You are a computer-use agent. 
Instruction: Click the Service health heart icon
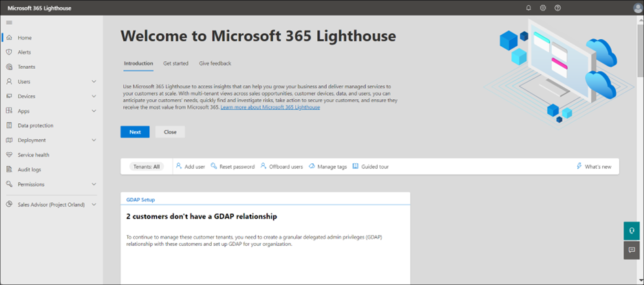9,155
